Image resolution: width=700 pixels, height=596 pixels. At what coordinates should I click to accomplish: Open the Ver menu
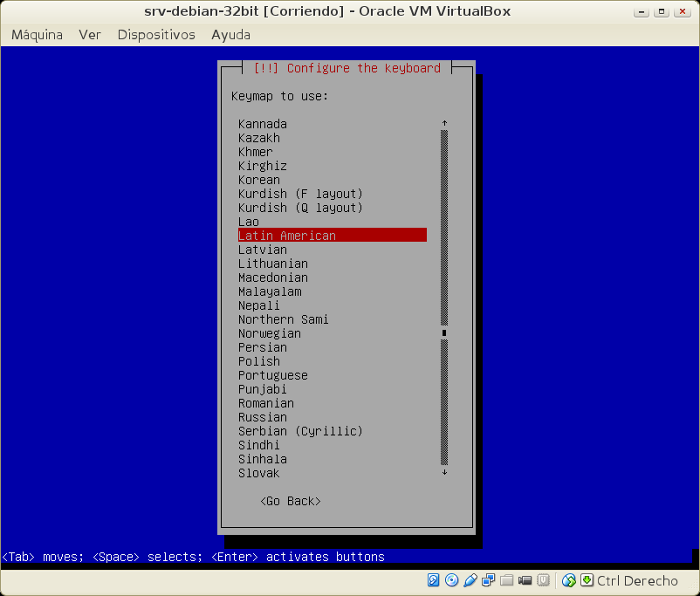[x=90, y=35]
